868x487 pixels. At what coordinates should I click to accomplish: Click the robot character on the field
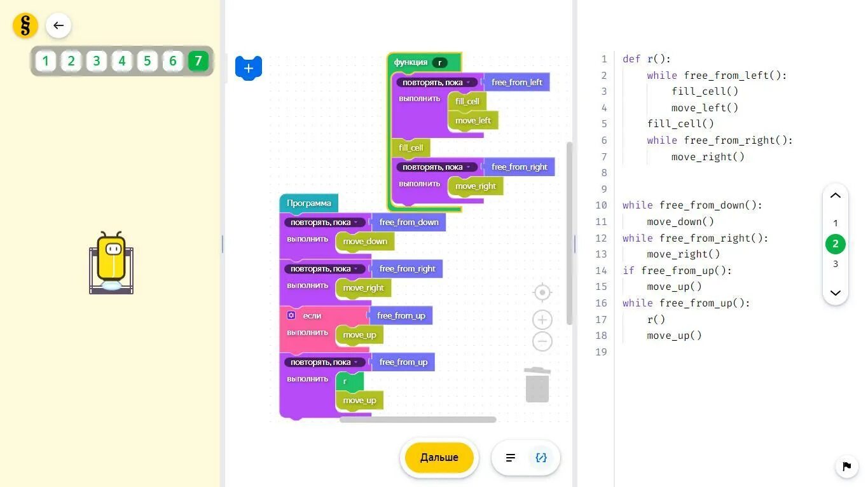coord(111,262)
